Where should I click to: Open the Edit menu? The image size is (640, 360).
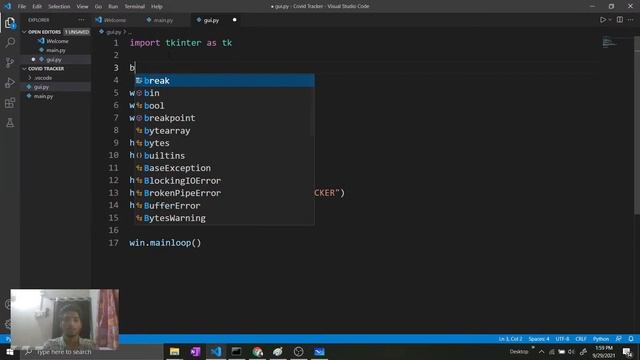37,7
